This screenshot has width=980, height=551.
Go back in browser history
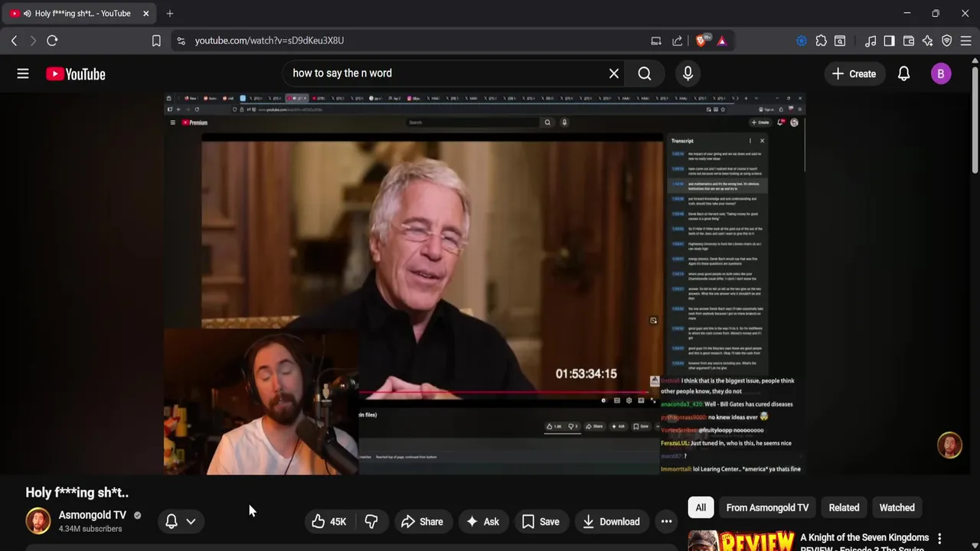(14, 41)
